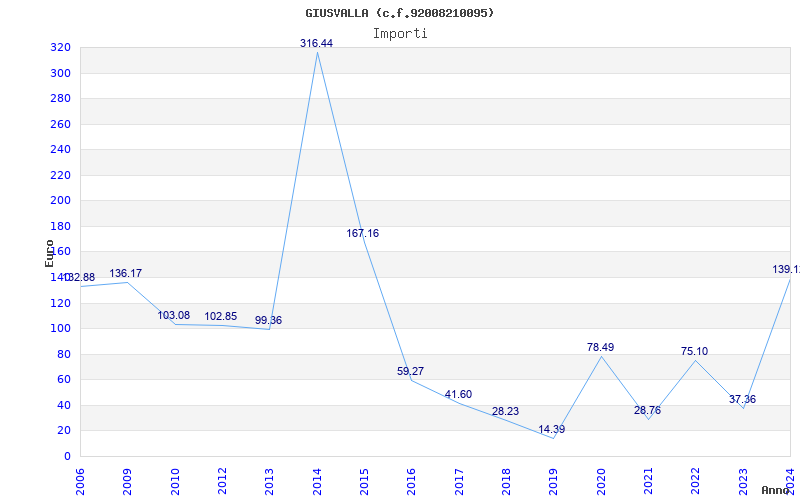
Task: Click the 136.17 data label
Action: coord(126,273)
